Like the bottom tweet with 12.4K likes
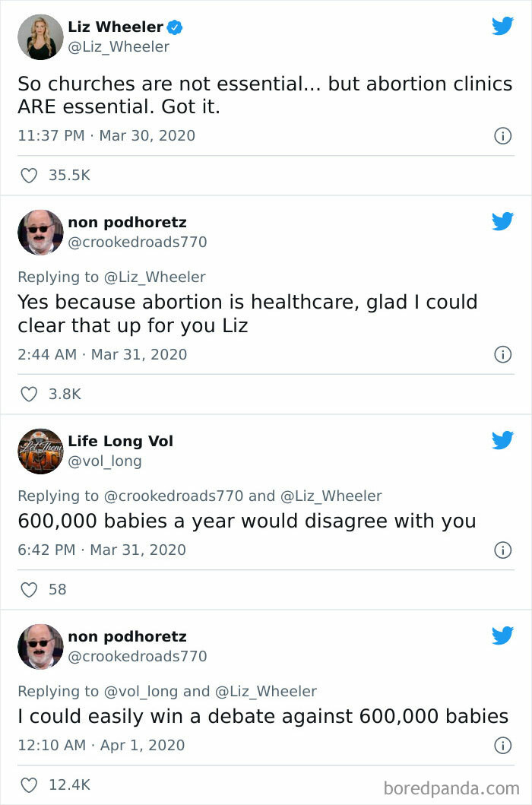 [x=29, y=784]
